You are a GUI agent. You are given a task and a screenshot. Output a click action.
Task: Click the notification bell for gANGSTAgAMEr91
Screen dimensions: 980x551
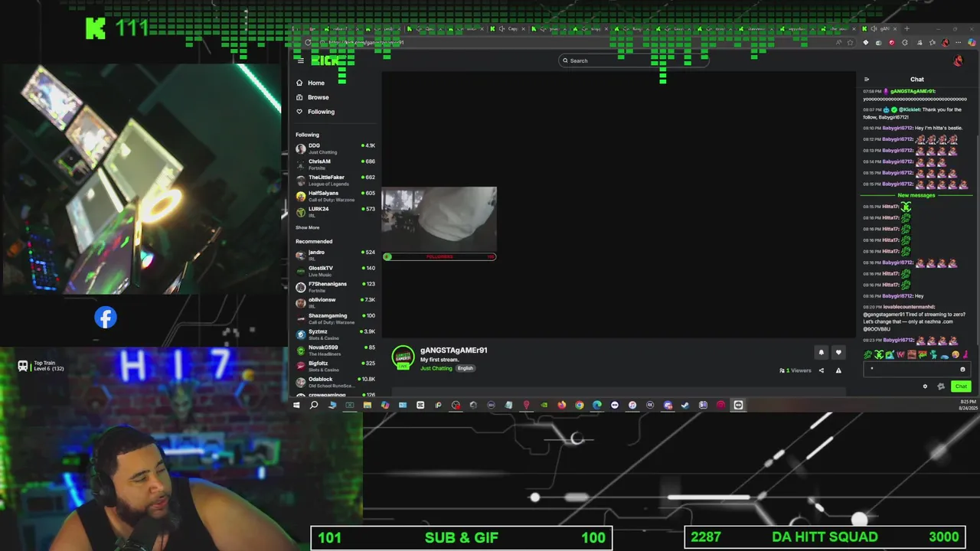pos(822,353)
